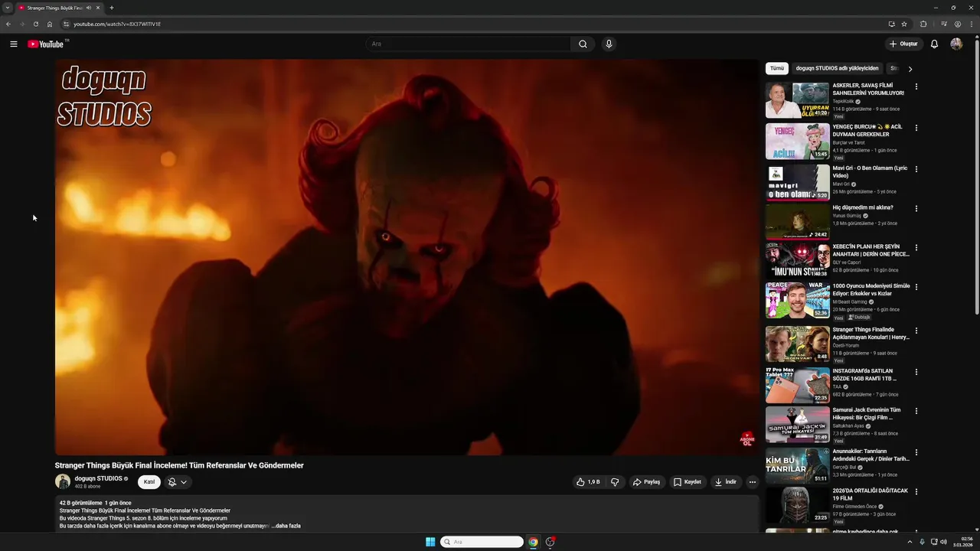The width and height of the screenshot is (980, 551).
Task: Open doguqn STUDIOS channel name link
Action: coord(99,478)
